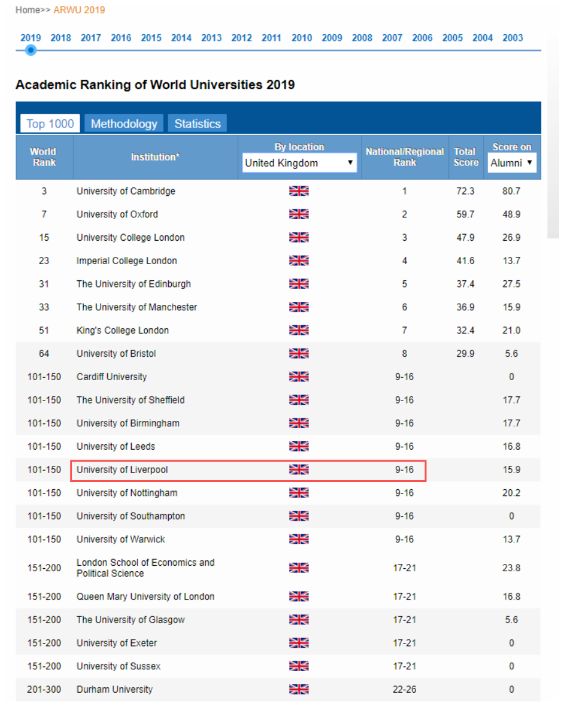Open the By location United Kingdom dropdown
The height and width of the screenshot is (717, 572).
click(x=299, y=163)
